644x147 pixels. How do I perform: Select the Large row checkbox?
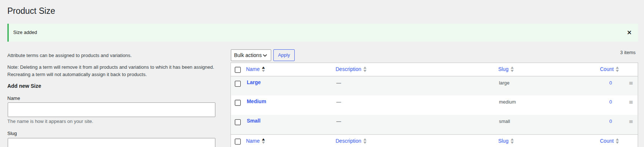tap(238, 84)
